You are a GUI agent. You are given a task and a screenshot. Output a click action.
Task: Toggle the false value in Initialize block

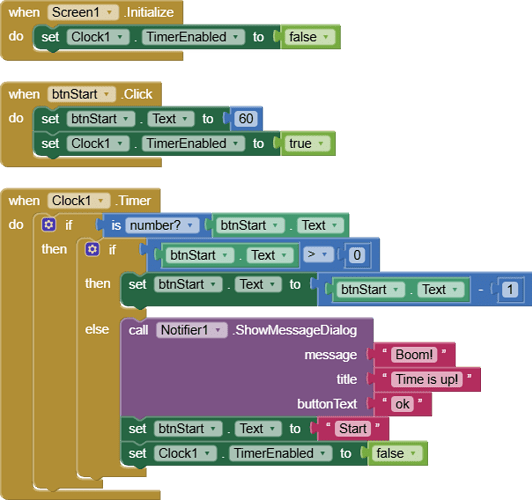(x=309, y=37)
